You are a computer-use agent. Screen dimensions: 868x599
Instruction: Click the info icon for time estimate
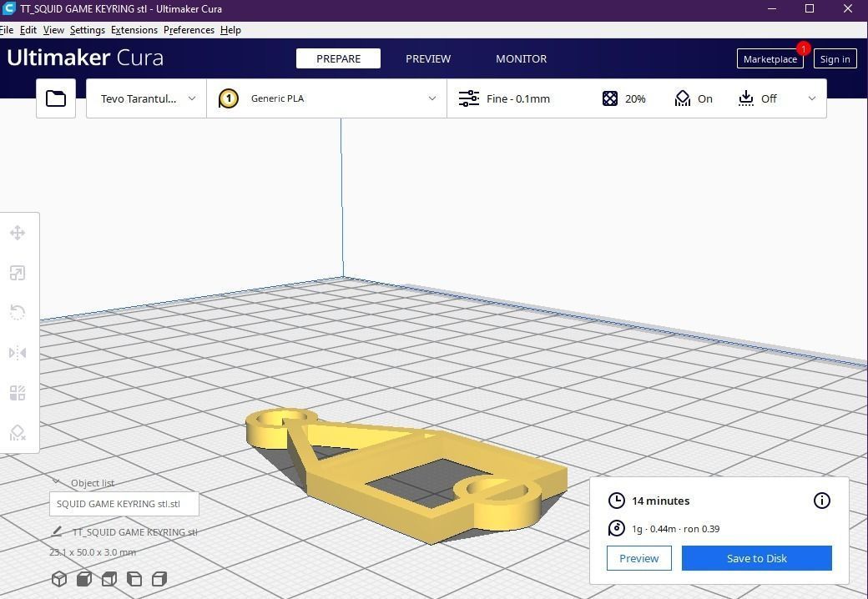(x=822, y=501)
